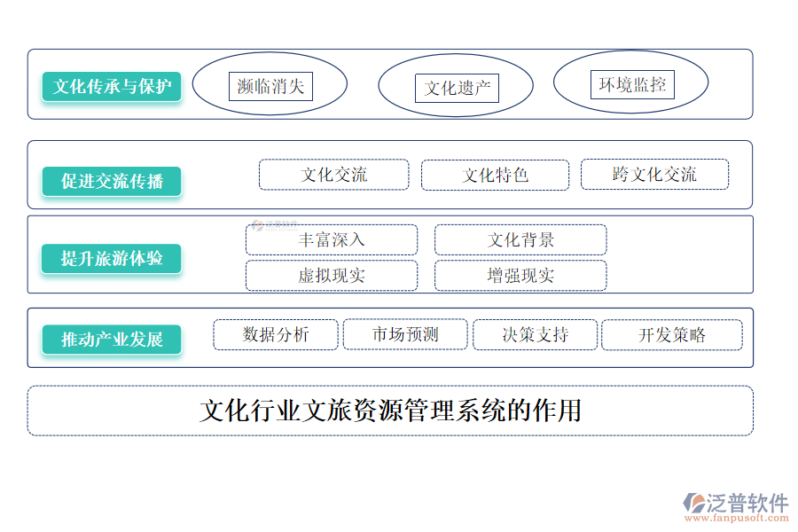Click the 文化背景 box
The width and height of the screenshot is (798, 532).
coord(520,240)
